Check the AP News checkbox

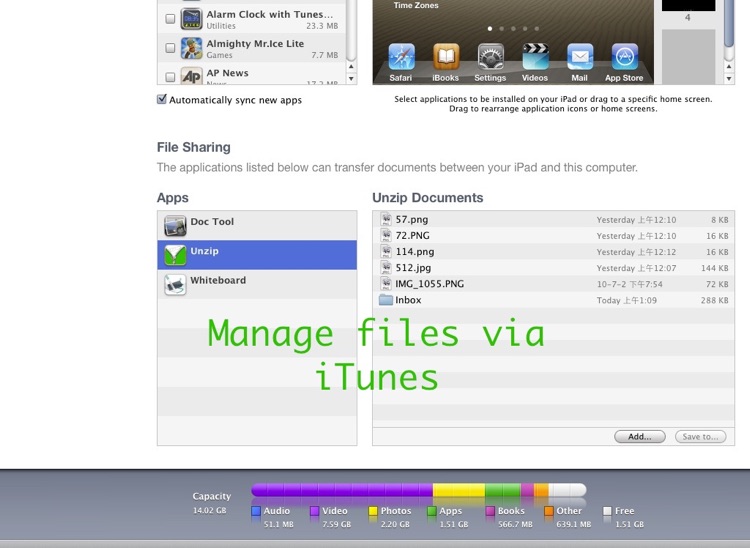170,77
